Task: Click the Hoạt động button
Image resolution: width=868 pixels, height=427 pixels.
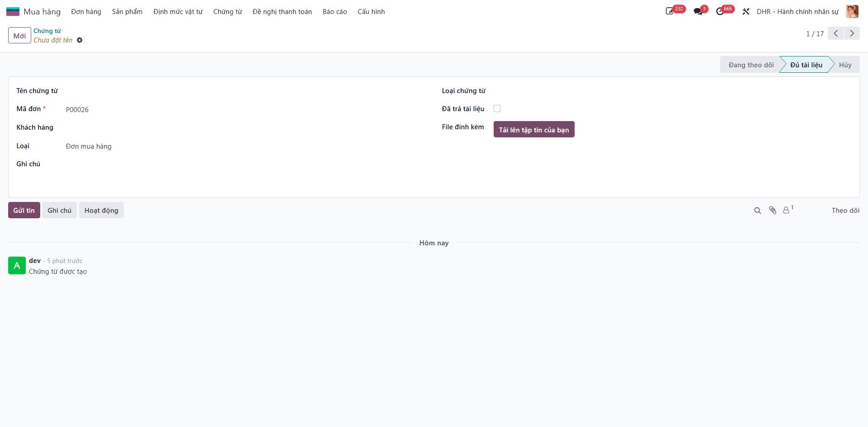Action: pyautogui.click(x=101, y=211)
